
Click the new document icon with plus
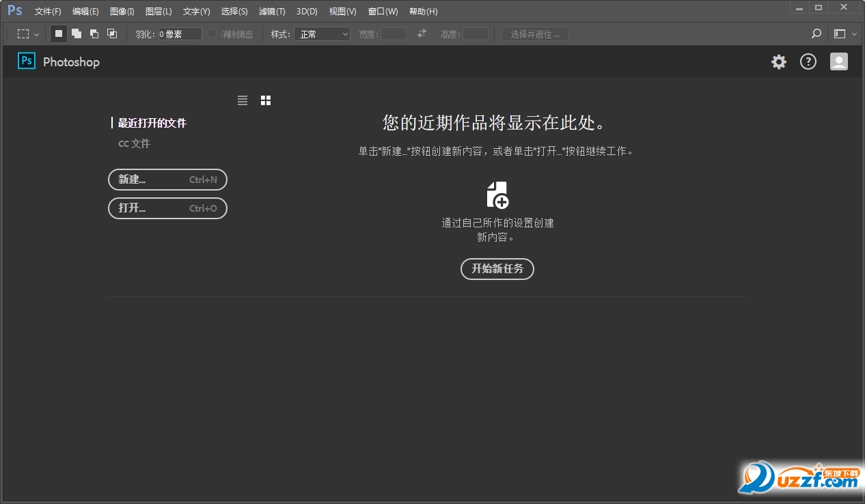click(497, 195)
